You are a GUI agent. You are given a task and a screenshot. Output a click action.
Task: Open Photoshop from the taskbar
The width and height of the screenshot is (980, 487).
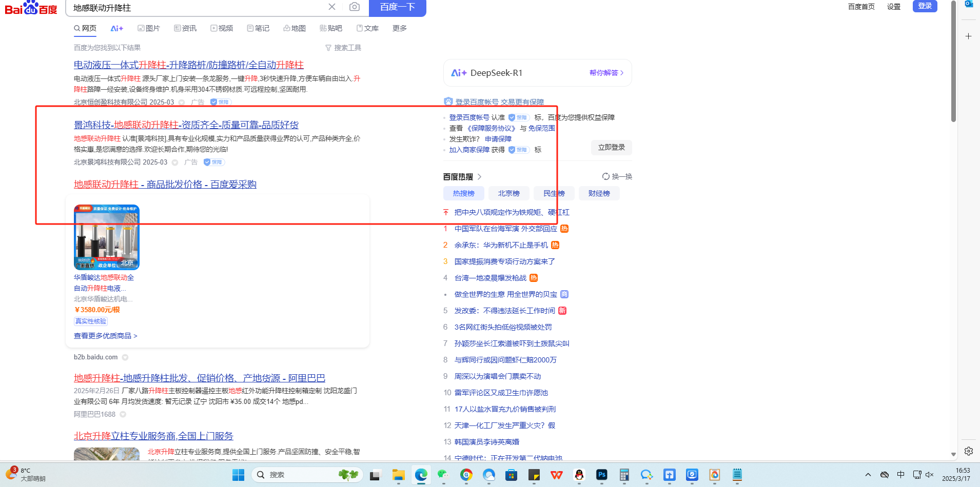pyautogui.click(x=602, y=475)
